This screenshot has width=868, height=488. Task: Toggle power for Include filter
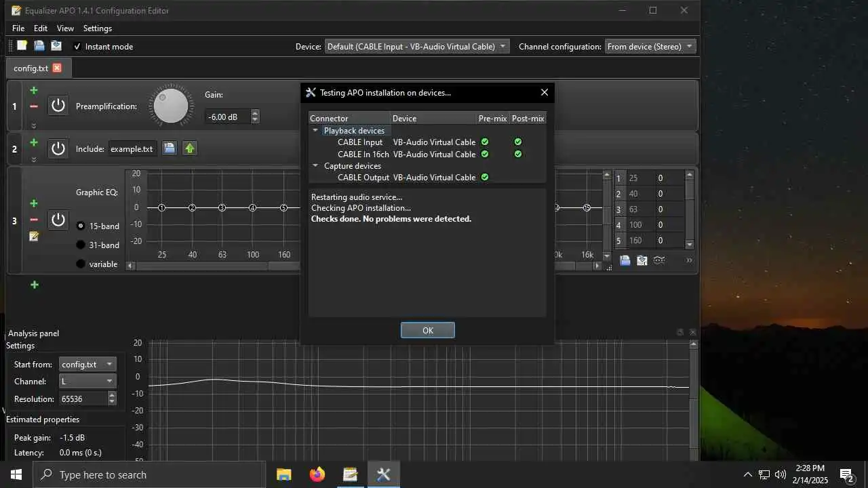point(58,148)
